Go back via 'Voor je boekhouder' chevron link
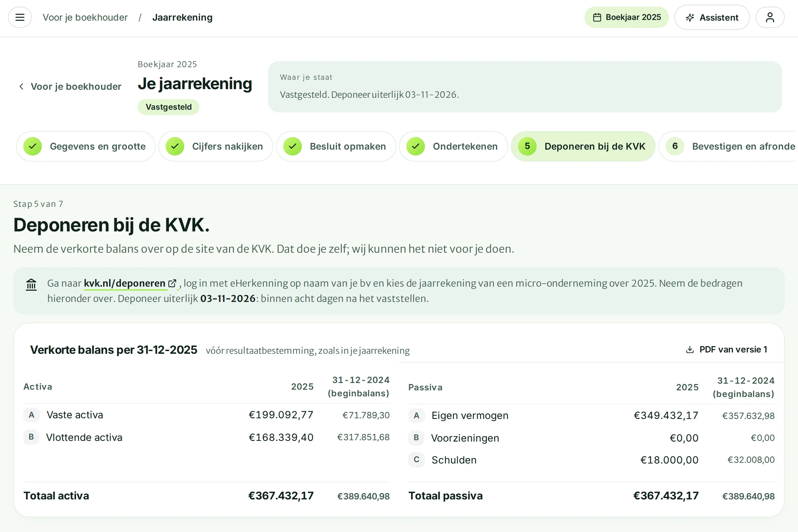 [x=70, y=86]
